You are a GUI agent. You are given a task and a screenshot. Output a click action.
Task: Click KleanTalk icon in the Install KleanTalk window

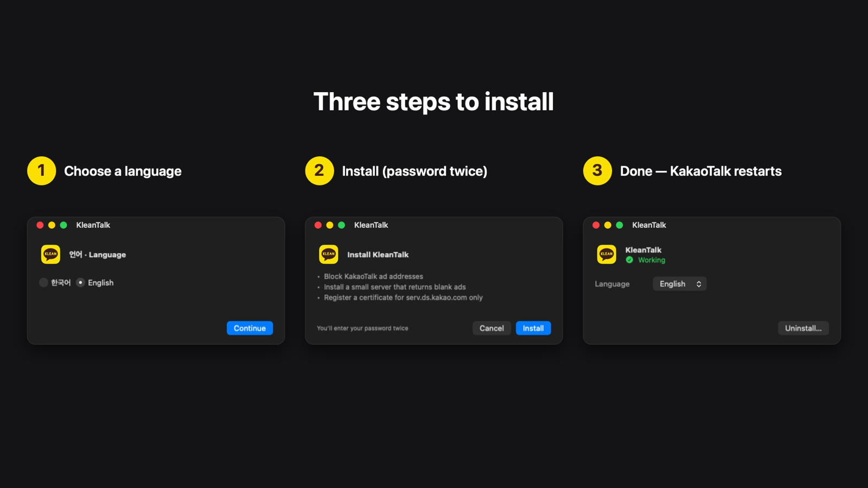[329, 254]
